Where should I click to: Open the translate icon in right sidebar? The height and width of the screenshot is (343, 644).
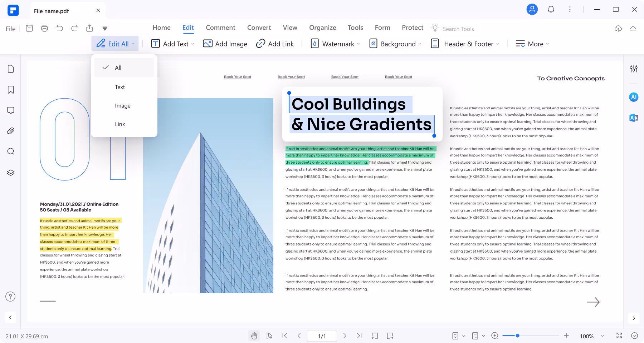[x=633, y=118]
